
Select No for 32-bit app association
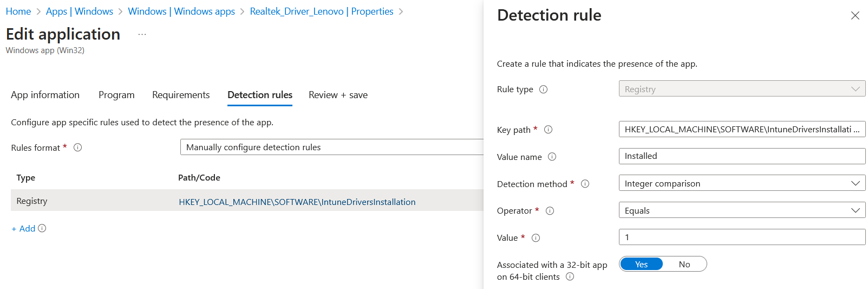pyautogui.click(x=684, y=264)
